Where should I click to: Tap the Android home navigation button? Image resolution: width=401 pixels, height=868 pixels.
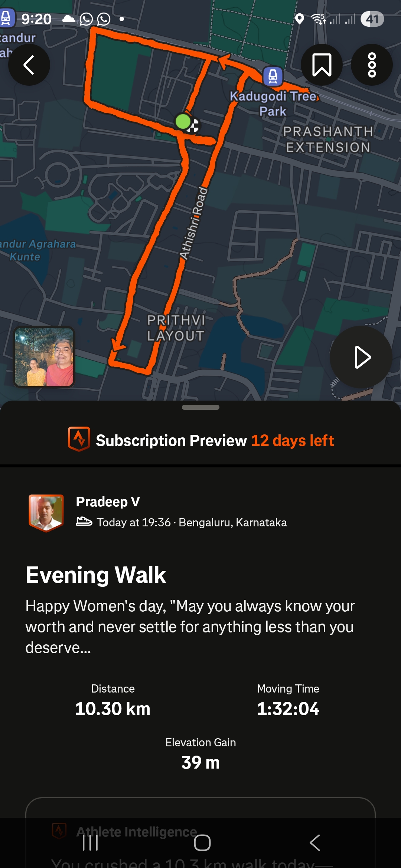[202, 843]
